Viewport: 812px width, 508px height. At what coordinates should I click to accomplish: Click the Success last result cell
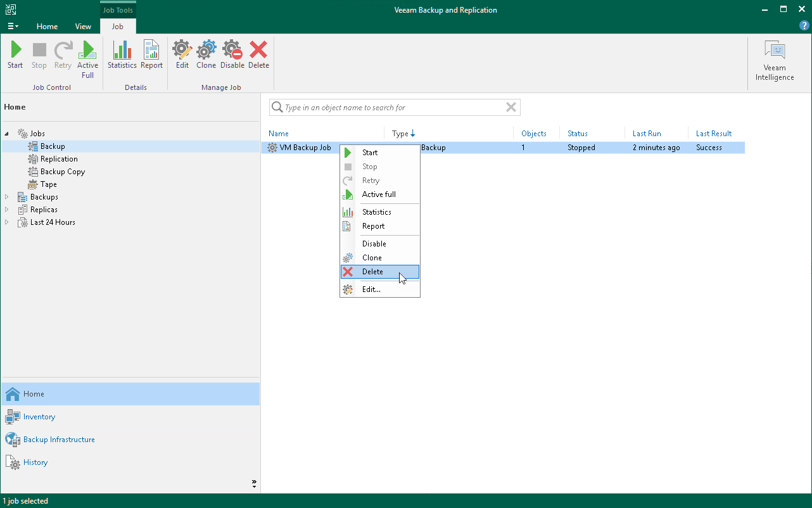point(709,148)
